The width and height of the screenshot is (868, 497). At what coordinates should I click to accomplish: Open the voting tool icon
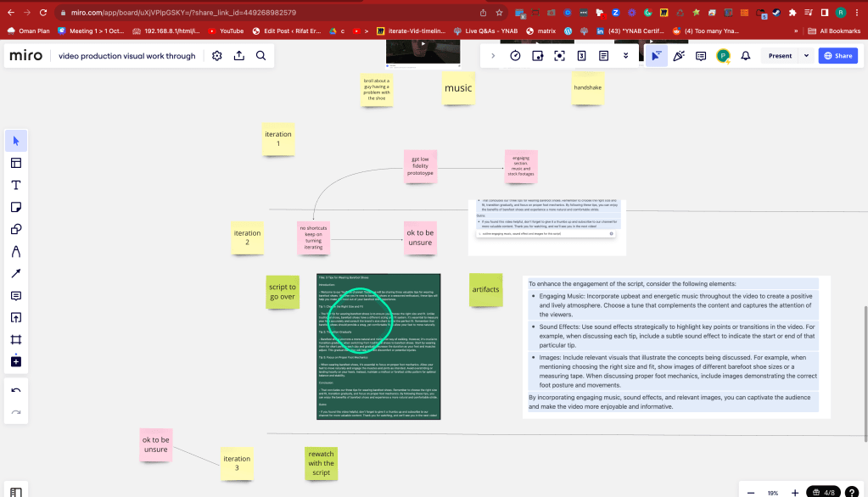coord(538,56)
